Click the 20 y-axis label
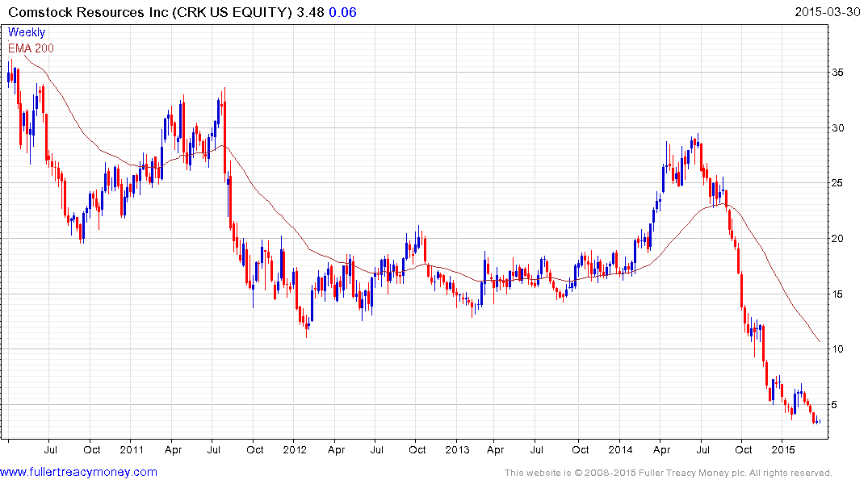This screenshot has width=868, height=484. pyautogui.click(x=837, y=239)
